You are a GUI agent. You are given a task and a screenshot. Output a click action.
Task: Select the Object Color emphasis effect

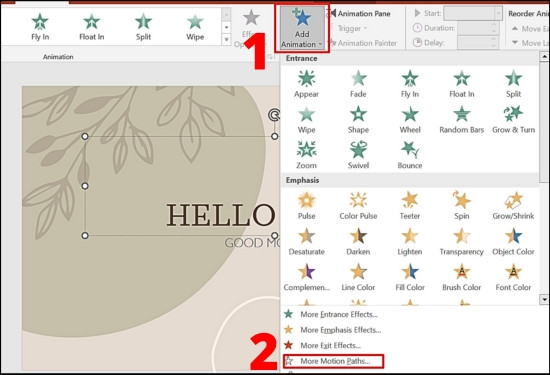(514, 242)
